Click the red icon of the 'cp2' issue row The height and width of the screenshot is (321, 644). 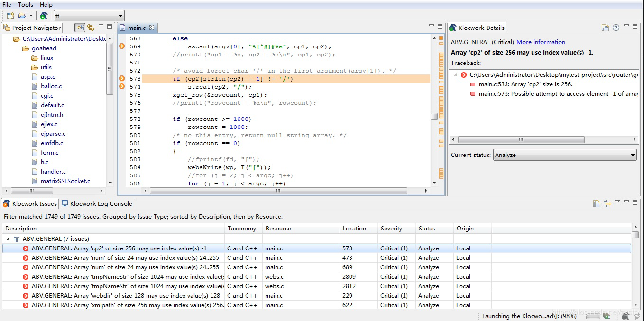26,248
